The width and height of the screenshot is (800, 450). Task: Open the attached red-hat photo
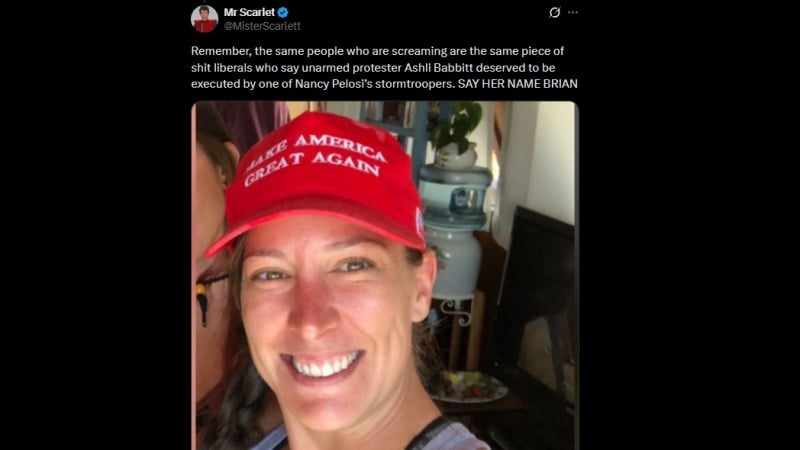385,276
